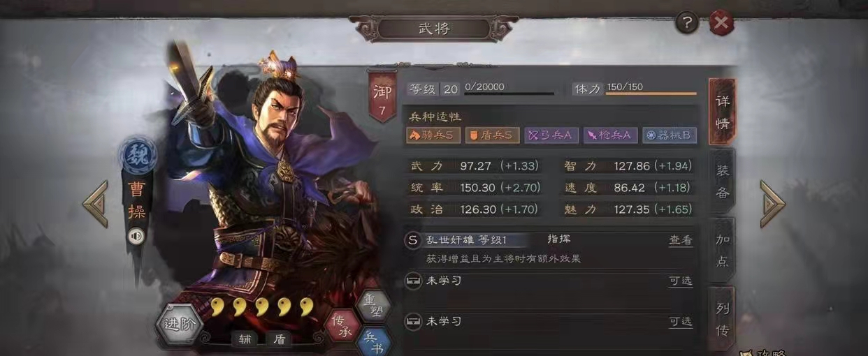Tap the 重塑 hexagon icon
This screenshot has width=868, height=356.
[x=374, y=305]
